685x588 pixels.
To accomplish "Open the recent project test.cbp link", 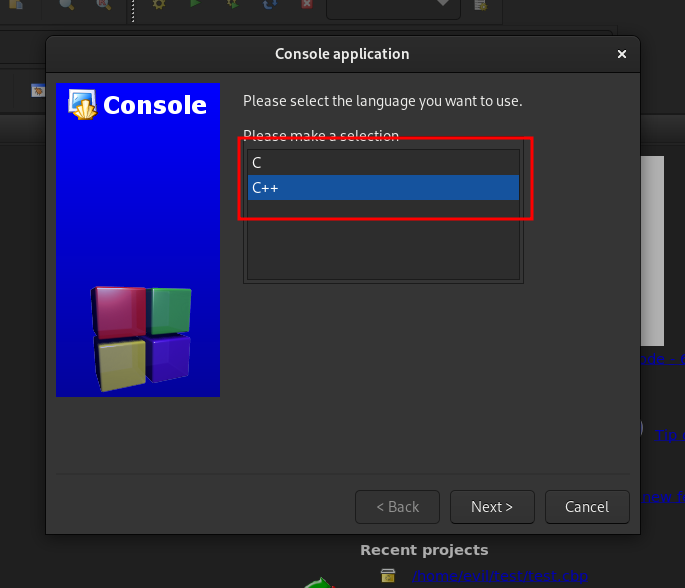I will (500, 576).
